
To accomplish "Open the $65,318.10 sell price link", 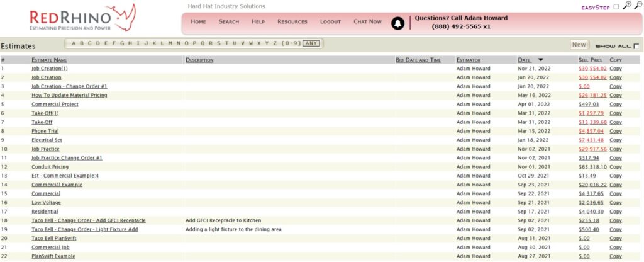I will (x=592, y=167).
